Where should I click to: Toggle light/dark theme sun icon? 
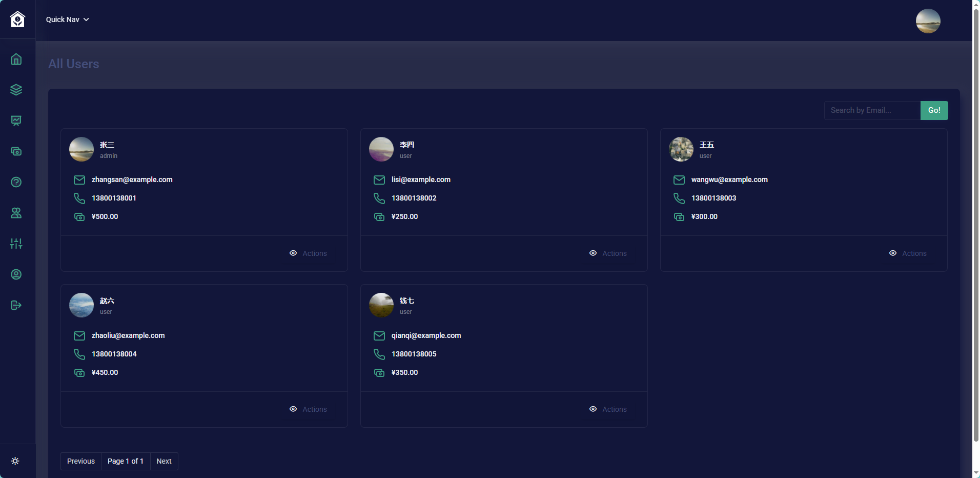point(15,461)
